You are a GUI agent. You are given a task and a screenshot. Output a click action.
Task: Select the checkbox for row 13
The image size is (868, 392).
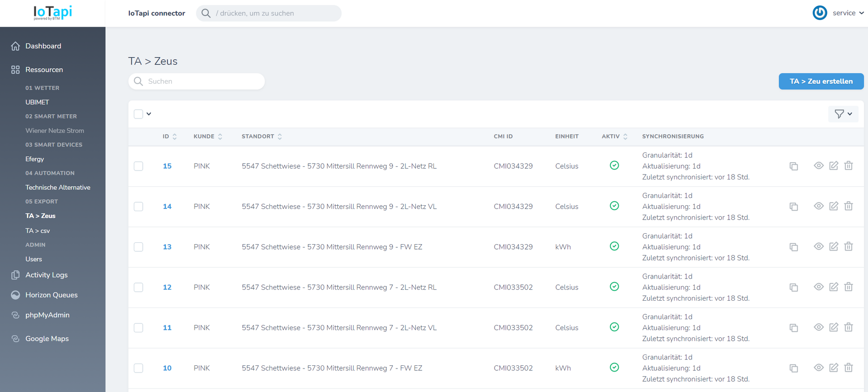[138, 247]
